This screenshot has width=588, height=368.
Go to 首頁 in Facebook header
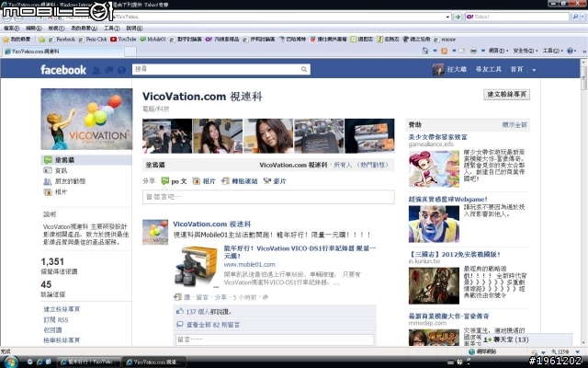pyautogui.click(x=516, y=70)
